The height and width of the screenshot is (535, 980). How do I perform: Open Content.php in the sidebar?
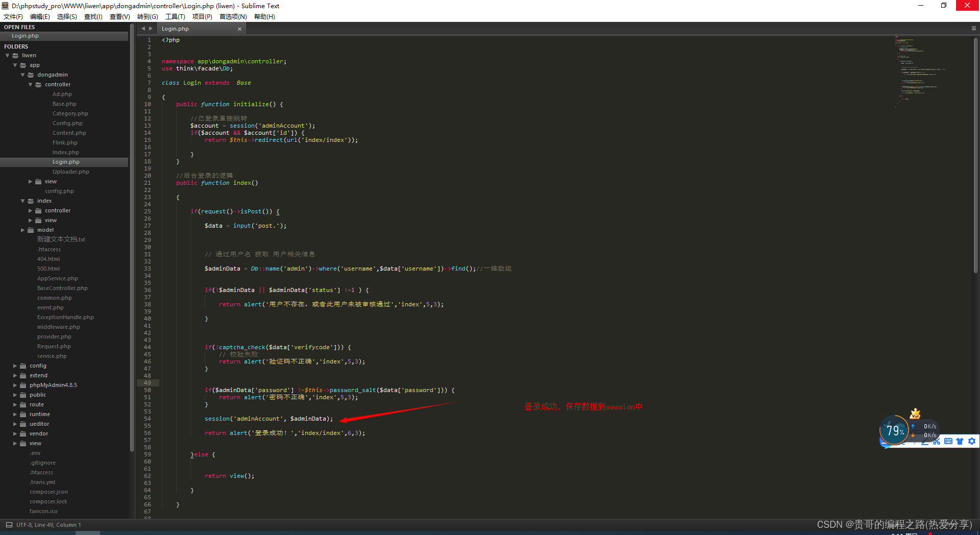point(69,133)
